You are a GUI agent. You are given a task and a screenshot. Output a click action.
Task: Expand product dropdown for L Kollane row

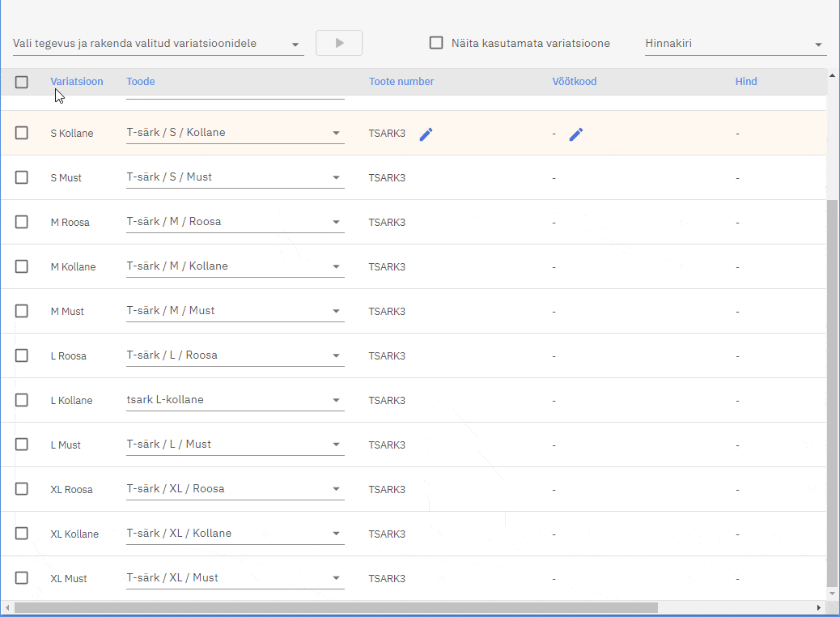(336, 400)
